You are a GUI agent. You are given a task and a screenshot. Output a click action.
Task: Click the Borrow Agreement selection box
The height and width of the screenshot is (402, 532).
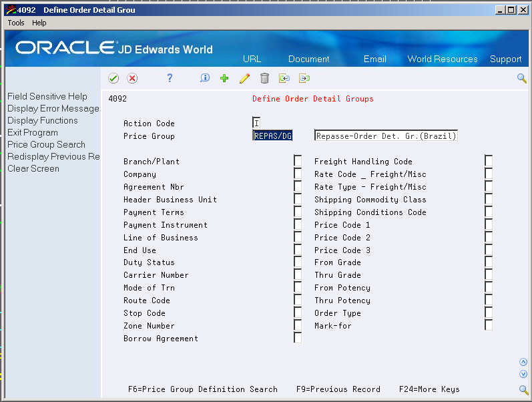click(298, 338)
